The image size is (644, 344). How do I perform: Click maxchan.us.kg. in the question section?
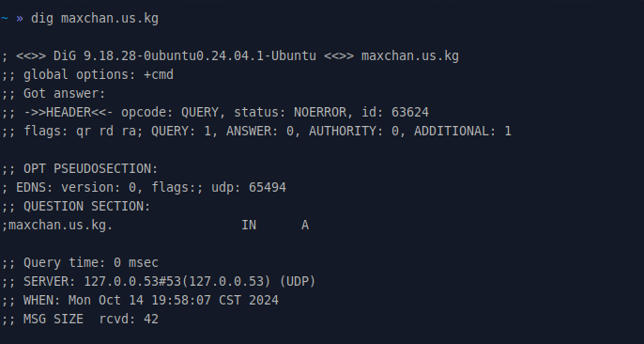point(60,226)
